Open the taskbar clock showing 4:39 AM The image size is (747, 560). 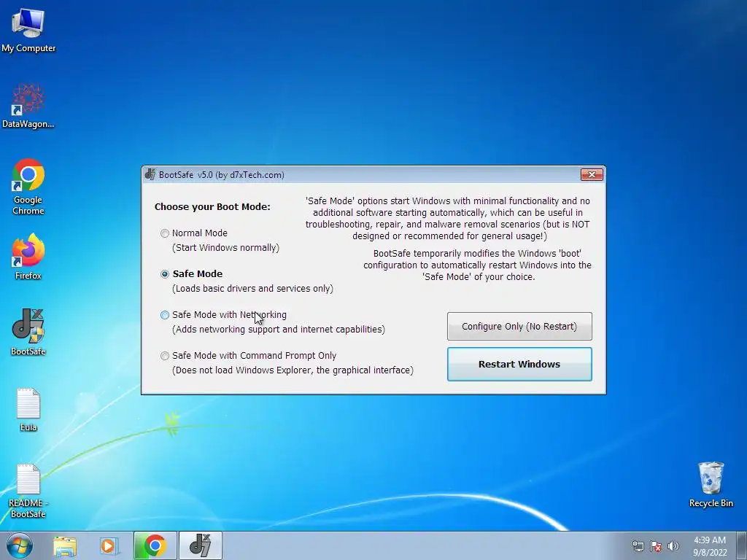[710, 546]
